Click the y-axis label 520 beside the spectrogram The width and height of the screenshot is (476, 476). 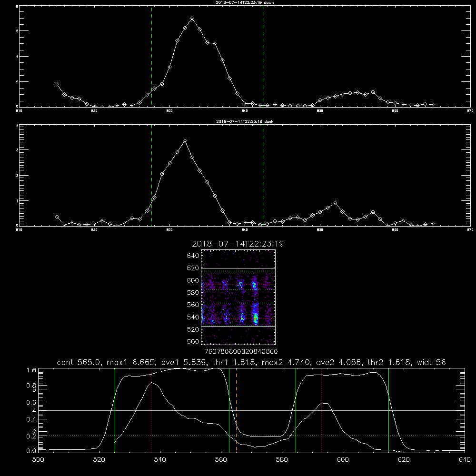click(193, 329)
